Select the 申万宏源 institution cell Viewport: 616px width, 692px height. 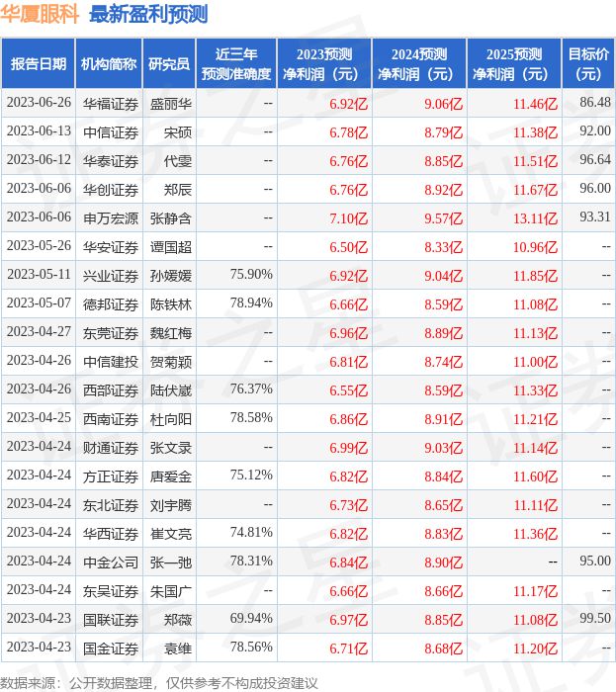tap(111, 218)
